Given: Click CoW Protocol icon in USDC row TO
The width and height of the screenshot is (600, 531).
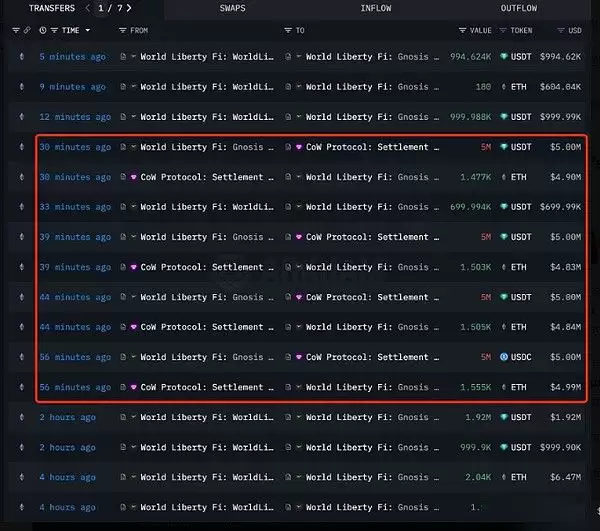Looking at the screenshot, I should pos(299,357).
